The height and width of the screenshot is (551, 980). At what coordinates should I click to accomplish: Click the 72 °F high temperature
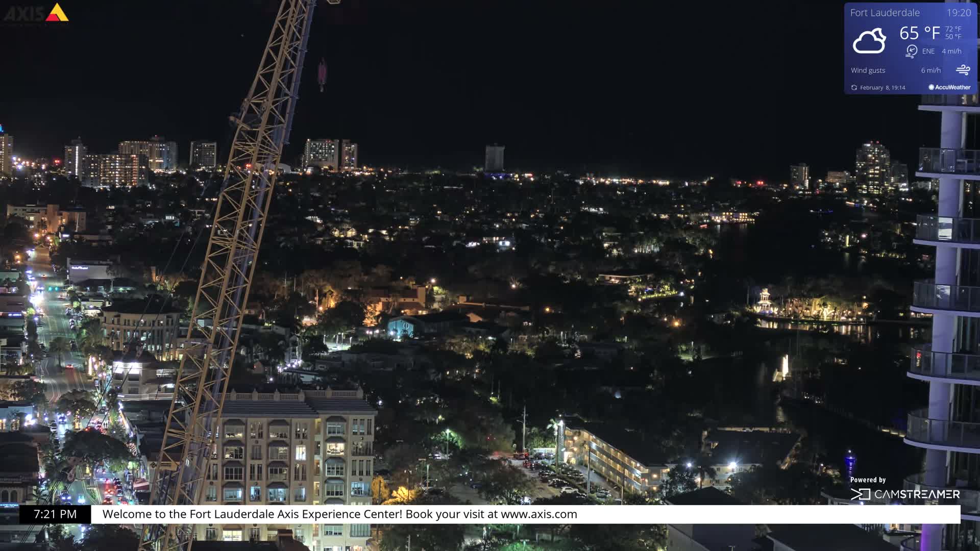[953, 29]
